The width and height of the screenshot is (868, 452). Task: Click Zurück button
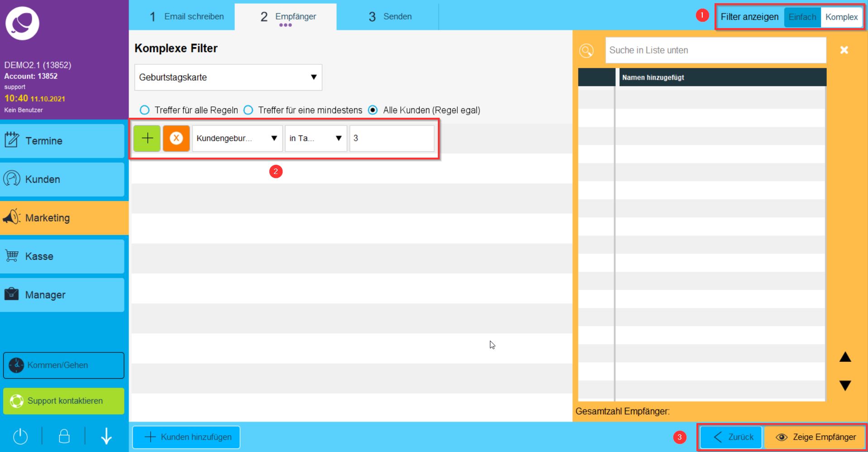731,437
